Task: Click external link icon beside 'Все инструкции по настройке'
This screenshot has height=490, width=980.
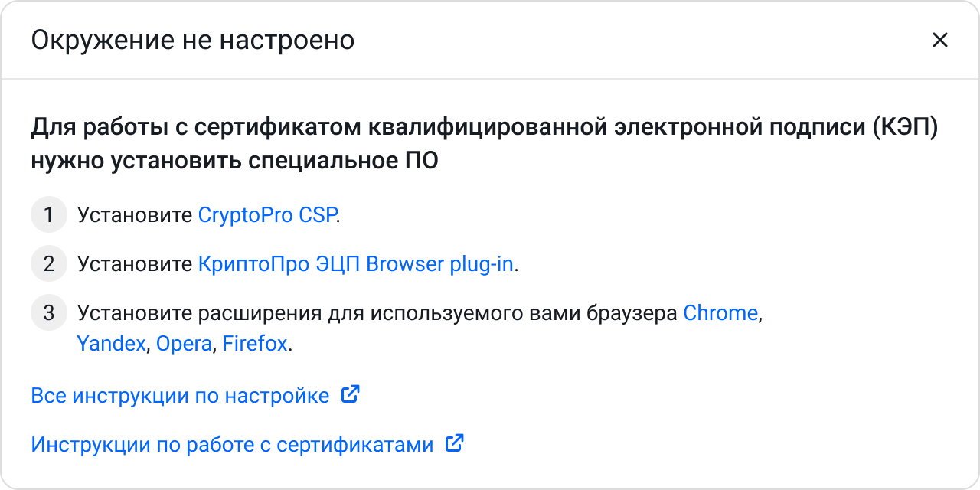Action: tap(350, 394)
